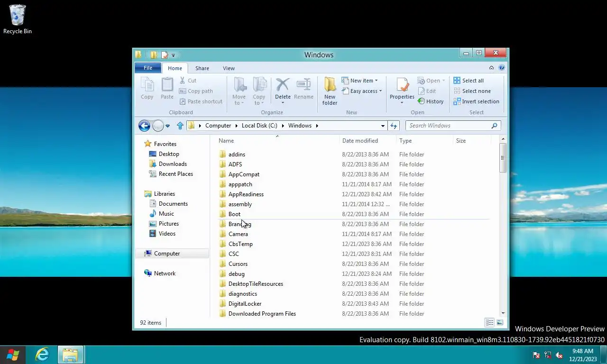This screenshot has width=607, height=364.
Task: Click Select all in ribbon
Action: [x=469, y=81]
